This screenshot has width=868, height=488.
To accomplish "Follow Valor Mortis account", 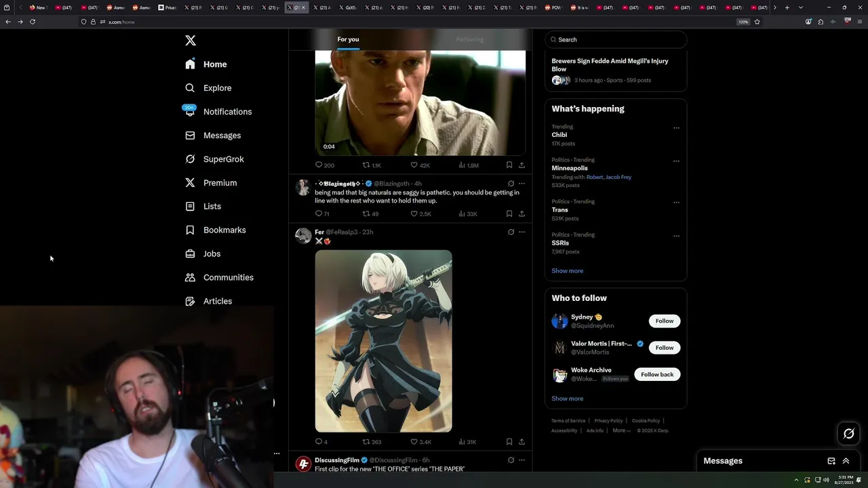I will pos(665,348).
